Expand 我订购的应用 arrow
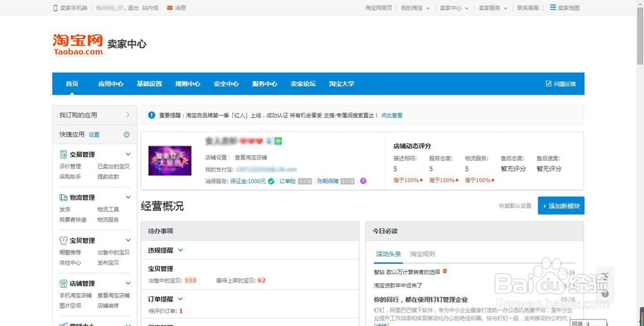 point(128,115)
